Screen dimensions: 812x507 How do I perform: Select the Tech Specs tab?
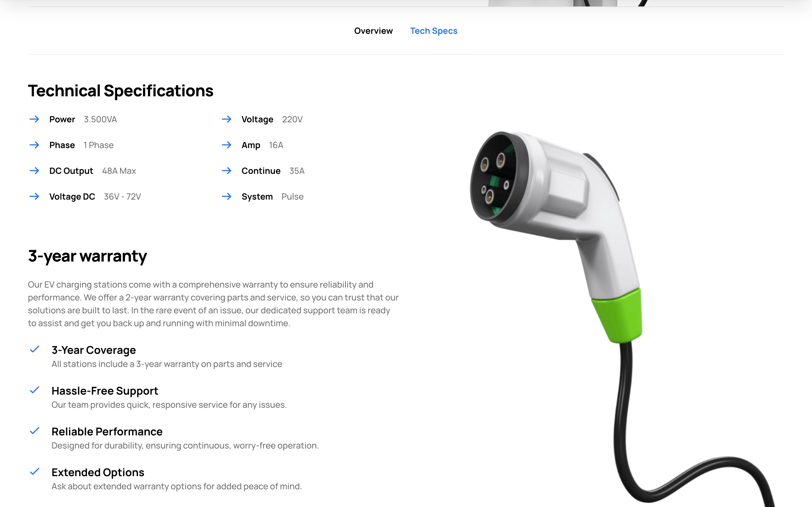click(433, 31)
